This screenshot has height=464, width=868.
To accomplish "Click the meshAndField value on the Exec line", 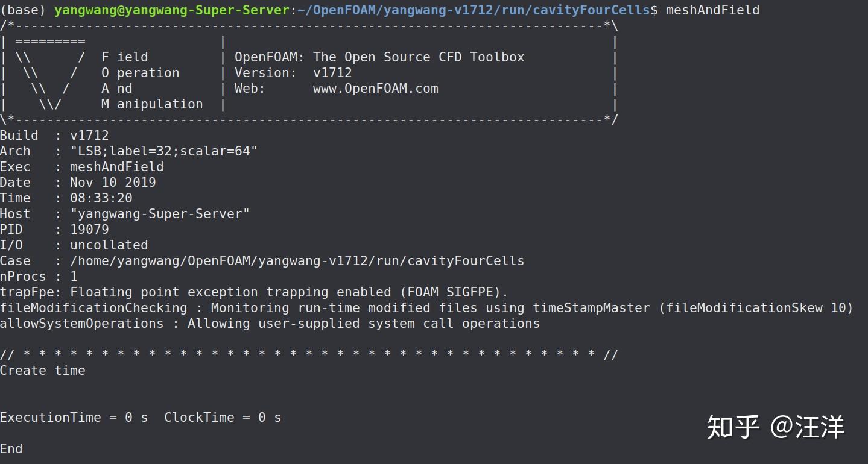I will [116, 167].
